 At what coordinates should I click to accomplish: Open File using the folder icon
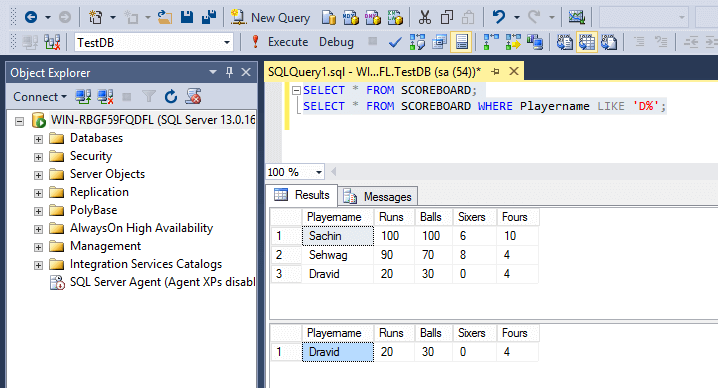165,17
